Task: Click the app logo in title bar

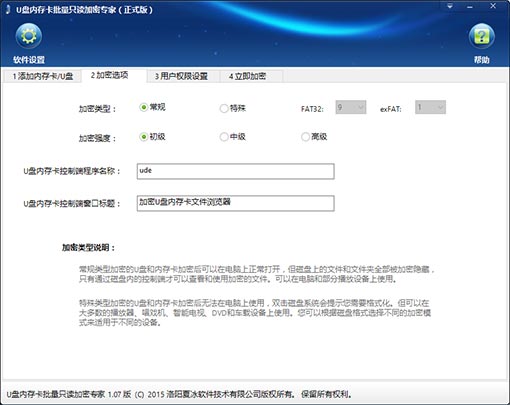Action: [x=8, y=9]
